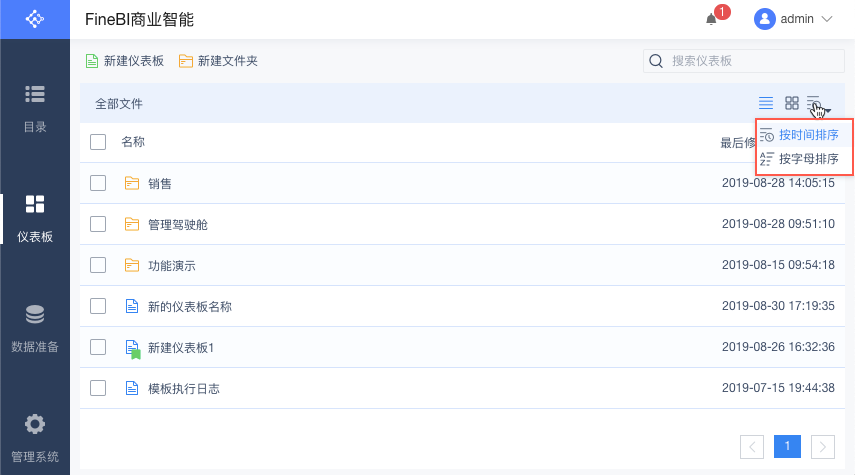The image size is (855, 475).
Task: Click the notification bell icon
Action: [712, 19]
